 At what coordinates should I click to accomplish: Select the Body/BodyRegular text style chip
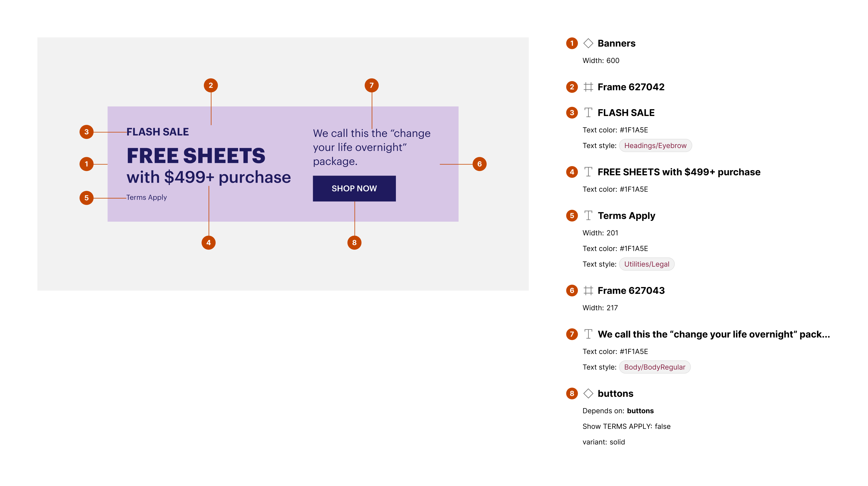[654, 367]
